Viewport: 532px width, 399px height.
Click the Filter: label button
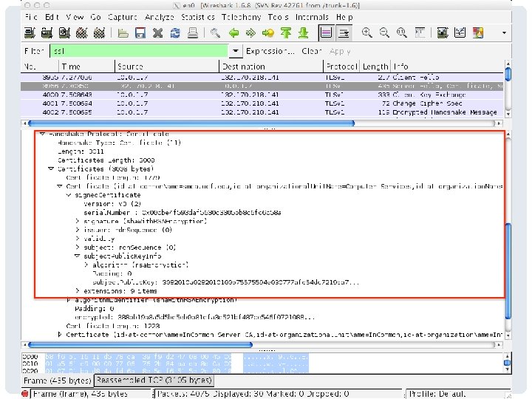pyautogui.click(x=34, y=51)
